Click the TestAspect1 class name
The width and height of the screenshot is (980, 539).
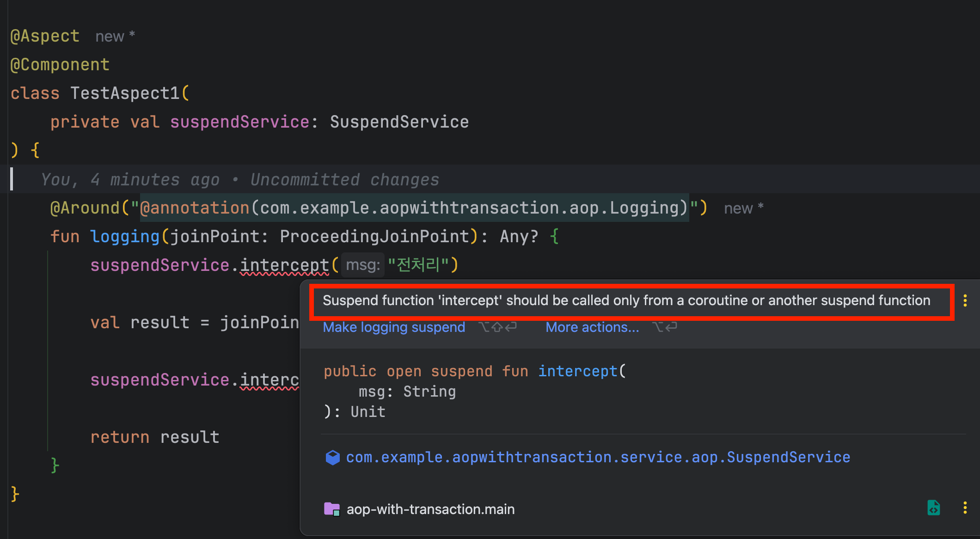pos(125,93)
